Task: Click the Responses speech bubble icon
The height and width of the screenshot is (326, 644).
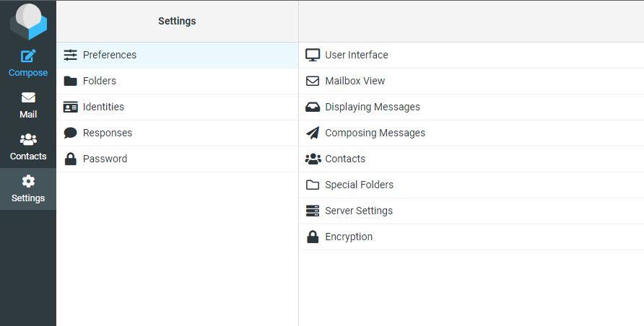Action: (70, 133)
